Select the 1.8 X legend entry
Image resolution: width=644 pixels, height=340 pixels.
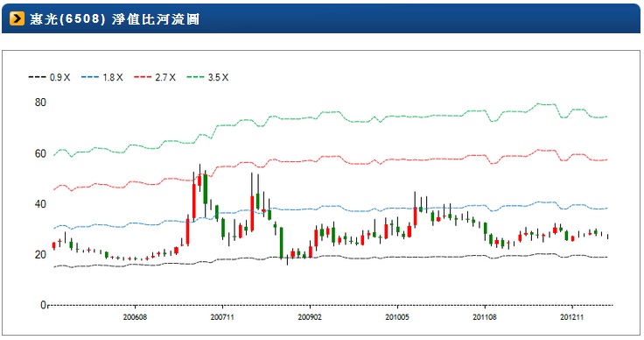tap(102, 77)
